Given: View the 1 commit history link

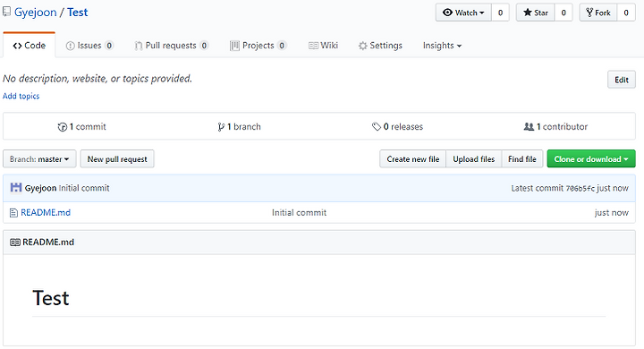Looking at the screenshot, I should 81,126.
